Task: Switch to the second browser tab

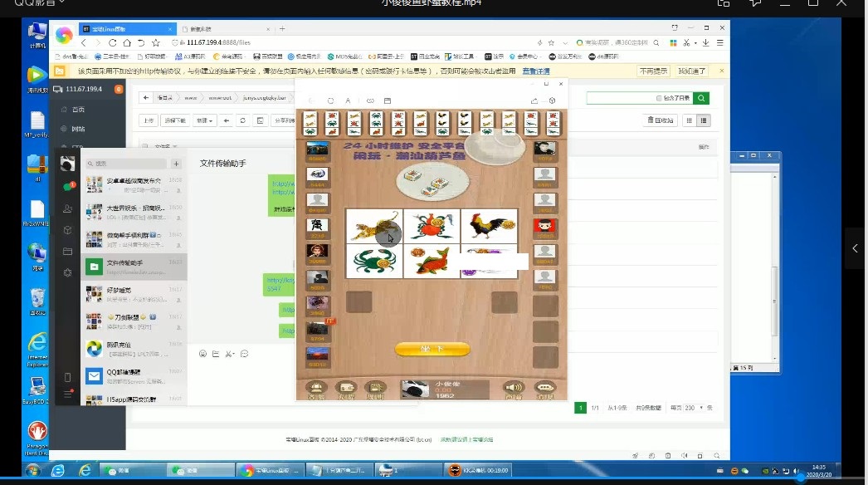Action: [x=224, y=28]
